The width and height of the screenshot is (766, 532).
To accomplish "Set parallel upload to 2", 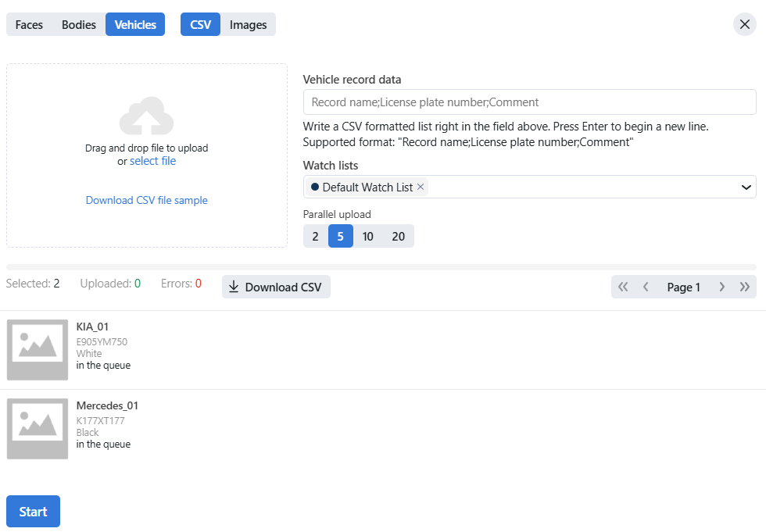I will 315,236.
